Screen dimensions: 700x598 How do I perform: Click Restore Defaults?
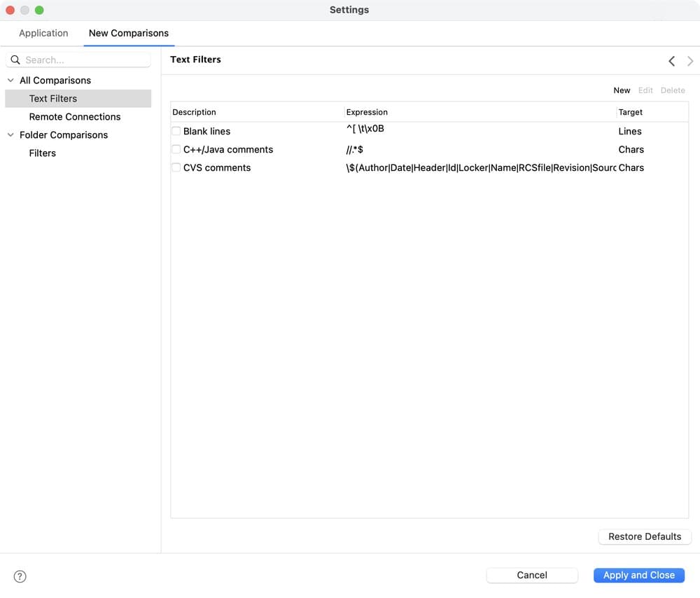coord(645,536)
